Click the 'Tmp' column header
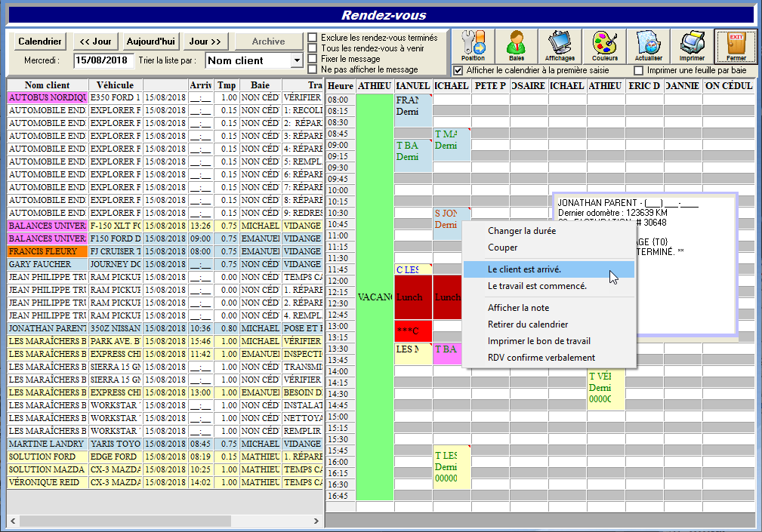This screenshot has height=532, width=762. (227, 85)
